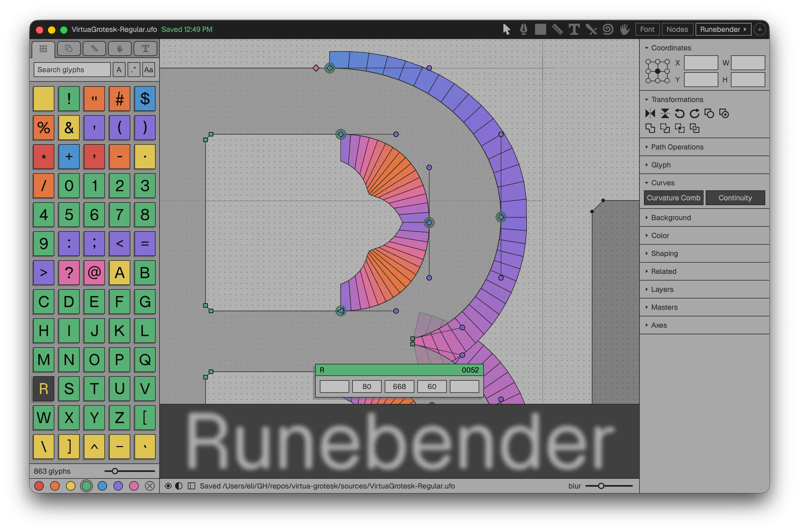This screenshot has width=799, height=532.
Task: Apply subtract boolean path operation
Action: point(665,128)
